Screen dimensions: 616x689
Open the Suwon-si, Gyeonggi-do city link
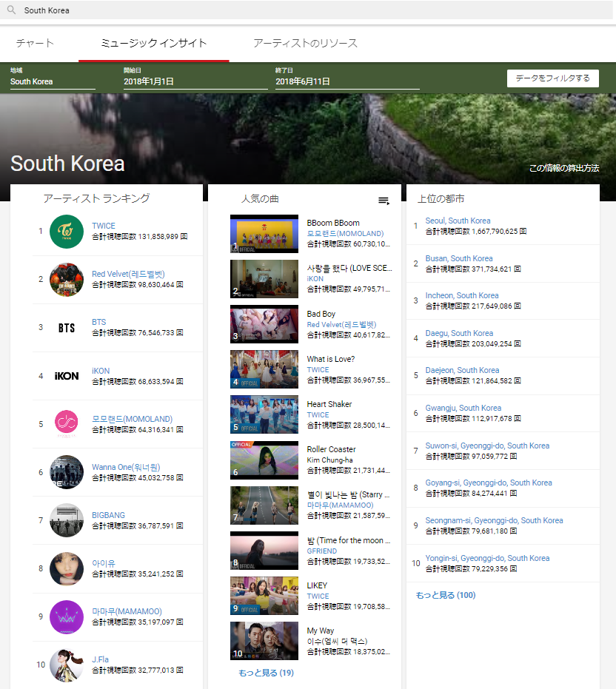click(487, 446)
